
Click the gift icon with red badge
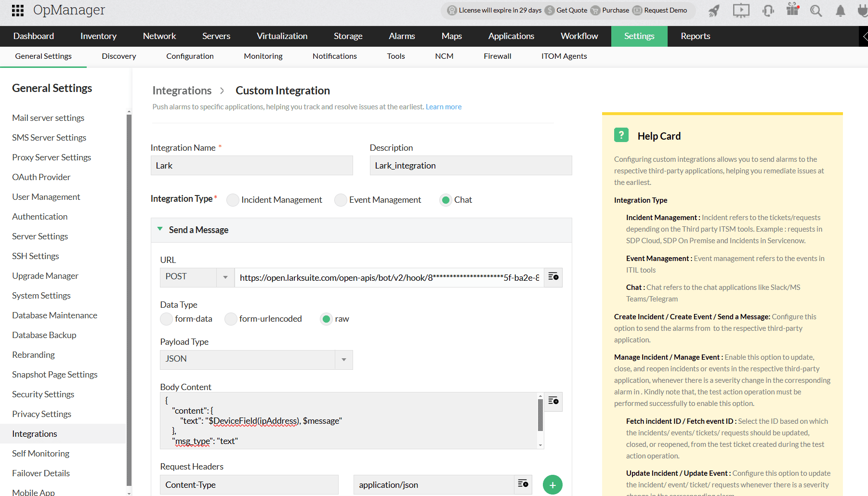click(x=792, y=10)
